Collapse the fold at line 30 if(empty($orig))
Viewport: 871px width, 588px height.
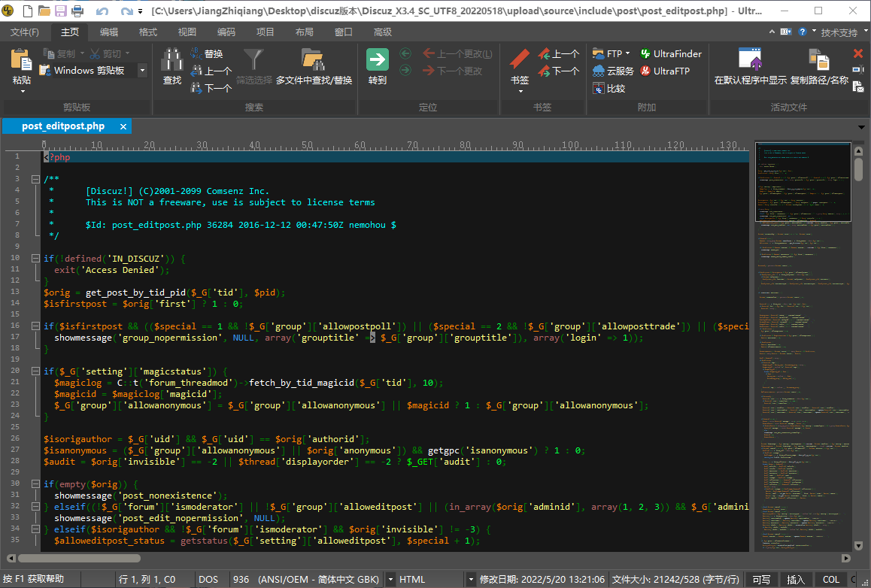tap(35, 484)
